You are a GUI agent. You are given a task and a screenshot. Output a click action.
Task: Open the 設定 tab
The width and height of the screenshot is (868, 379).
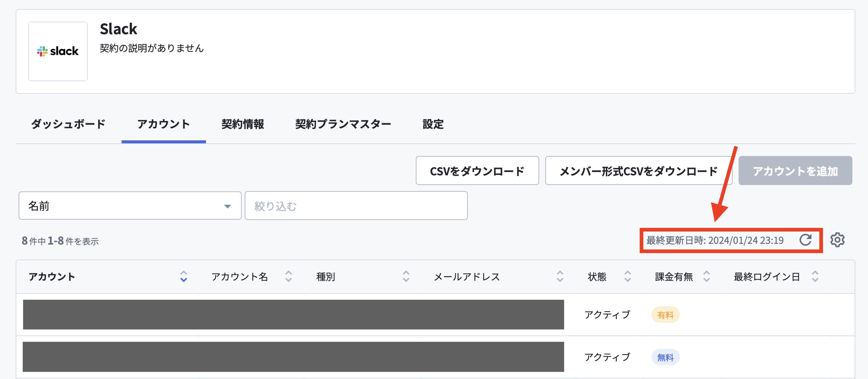433,124
